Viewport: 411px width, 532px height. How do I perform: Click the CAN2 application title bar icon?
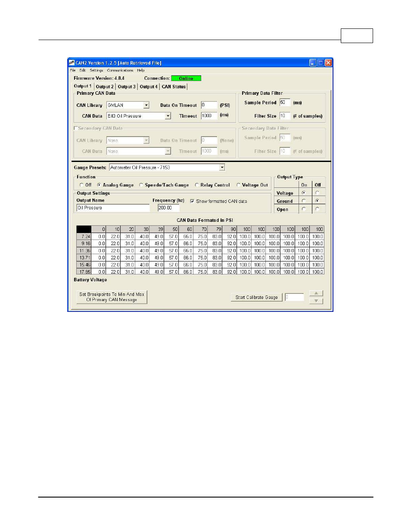(x=72, y=63)
